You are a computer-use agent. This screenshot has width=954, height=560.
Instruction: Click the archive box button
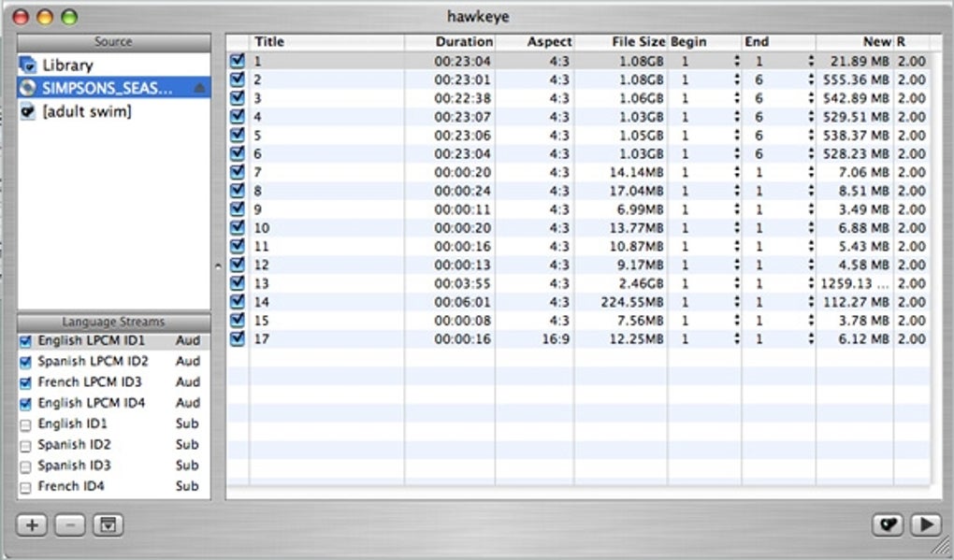108,524
